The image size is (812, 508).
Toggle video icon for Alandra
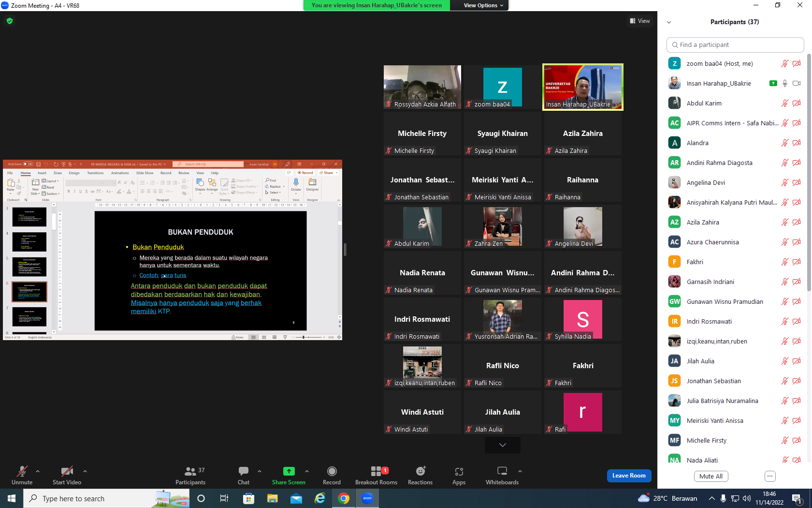(x=797, y=143)
